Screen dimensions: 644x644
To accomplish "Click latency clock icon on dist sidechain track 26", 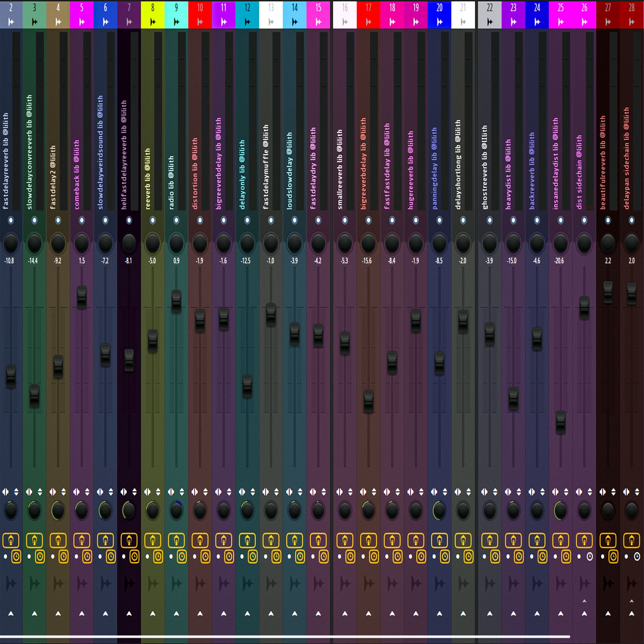I will (590, 556).
